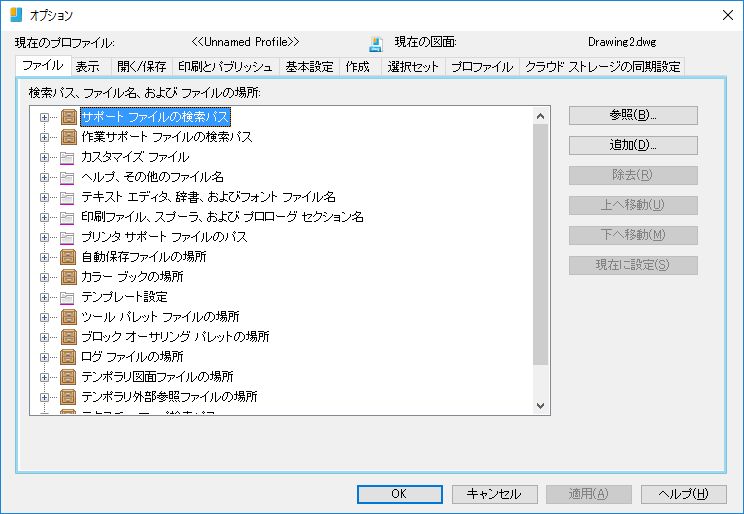The image size is (744, 514).
Task: Click the 下へ移動(M) button
Action: pos(633,235)
